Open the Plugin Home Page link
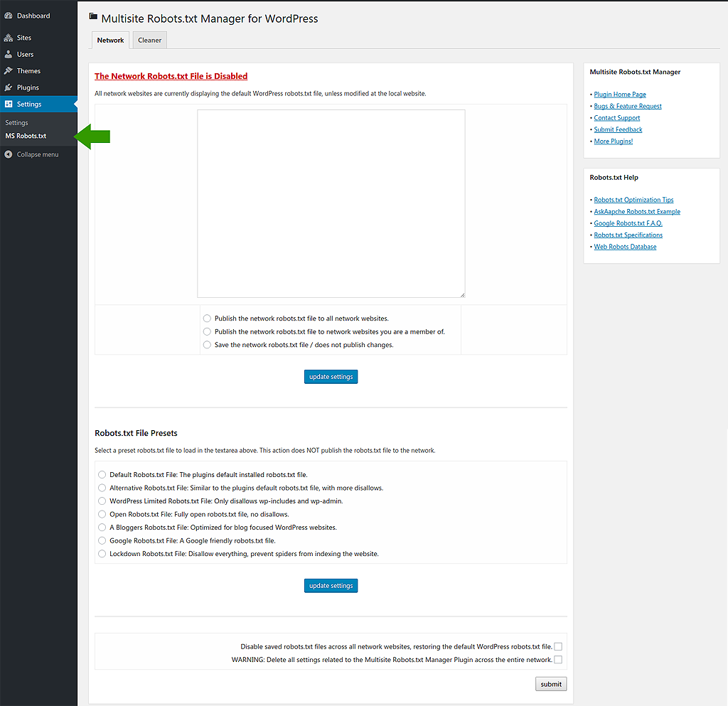The image size is (728, 706). [619, 95]
